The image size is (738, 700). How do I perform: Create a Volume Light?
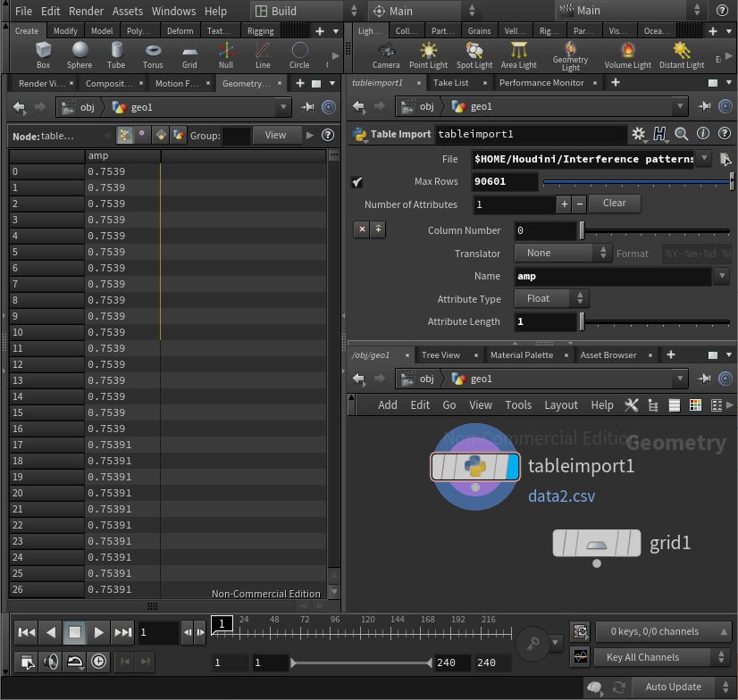[628, 55]
